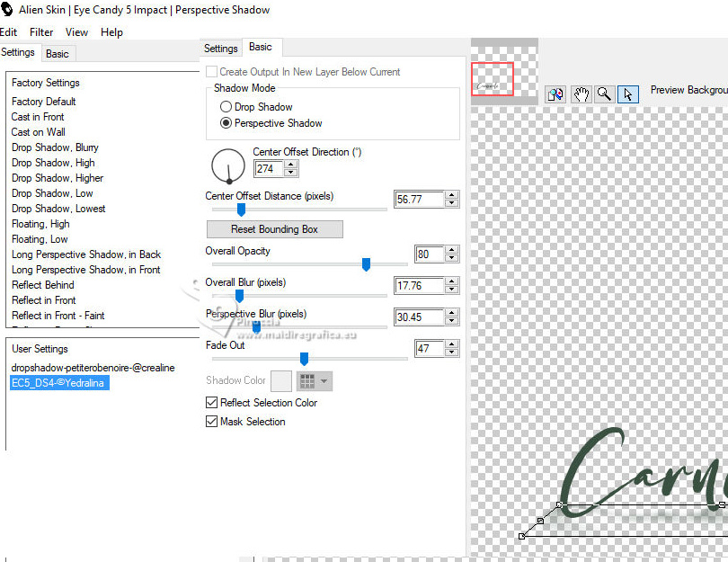The width and height of the screenshot is (728, 562).
Task: Increase Perspective Blur with up arrow
Action: coord(451,313)
